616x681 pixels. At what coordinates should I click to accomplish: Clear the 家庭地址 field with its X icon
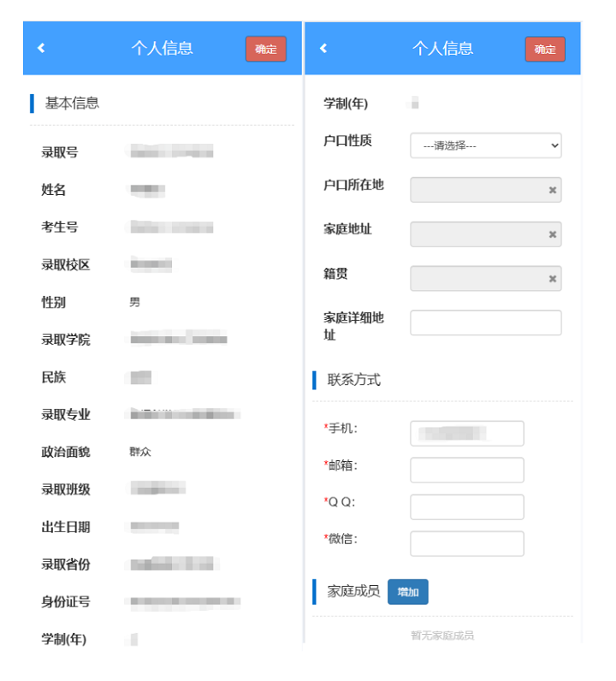click(x=553, y=234)
